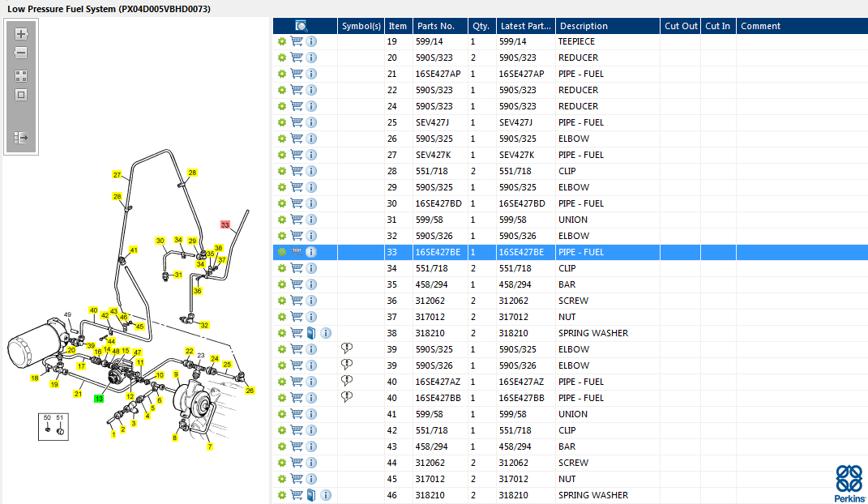
Task: Click callout 18 on the diagram
Action: click(x=35, y=378)
